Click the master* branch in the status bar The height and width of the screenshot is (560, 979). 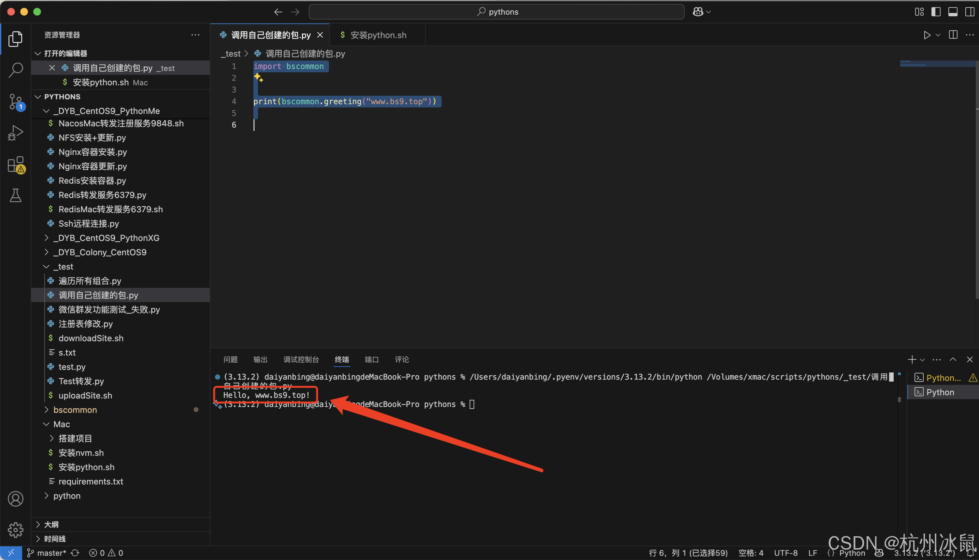pos(47,553)
